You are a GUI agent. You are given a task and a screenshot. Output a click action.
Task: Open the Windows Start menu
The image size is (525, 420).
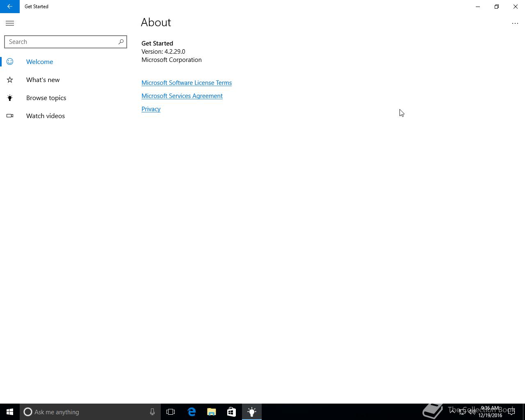(10, 412)
